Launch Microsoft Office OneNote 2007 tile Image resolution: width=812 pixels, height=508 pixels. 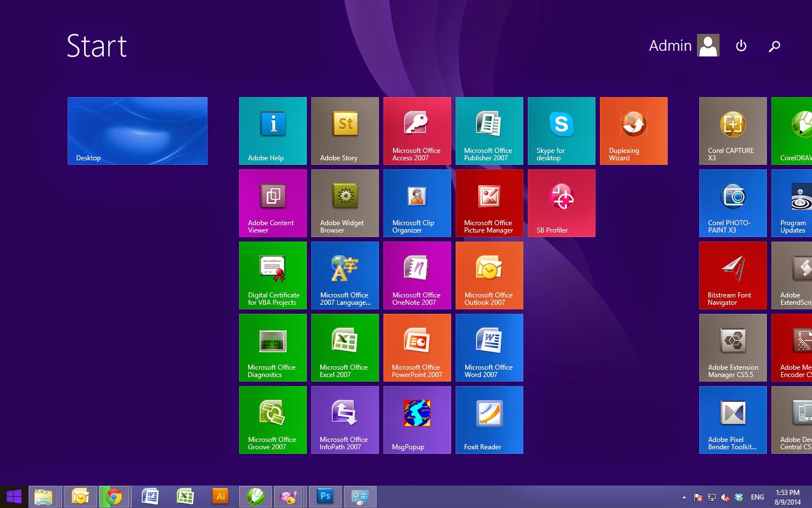(x=417, y=275)
